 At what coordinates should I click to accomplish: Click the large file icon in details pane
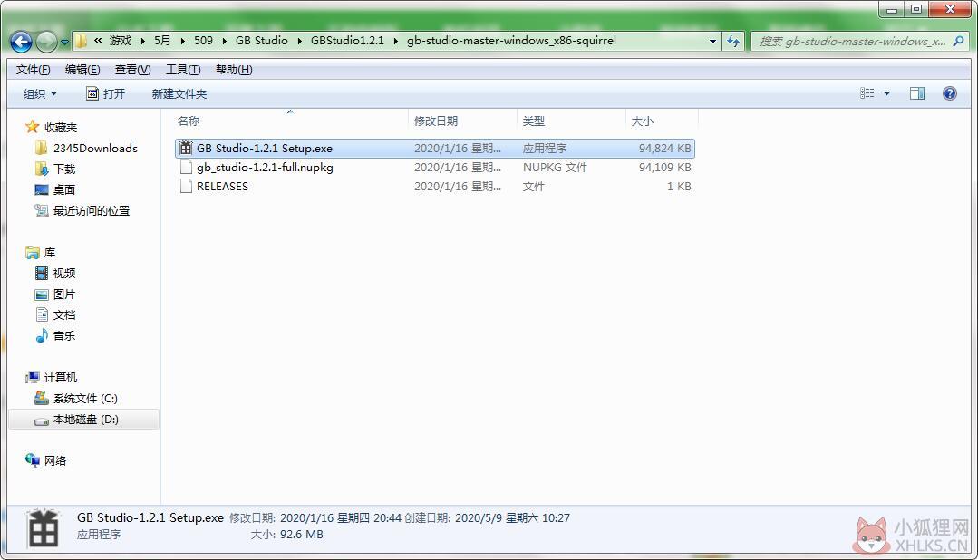click(44, 529)
